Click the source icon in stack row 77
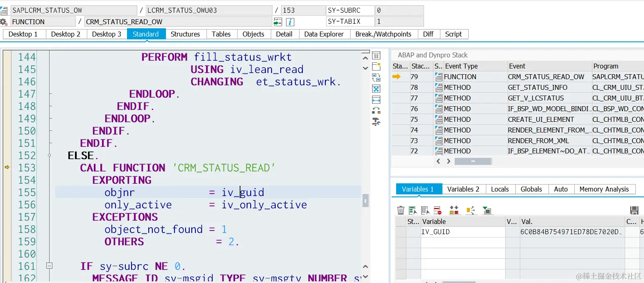Viewport: 644px width, 283px height. point(439,98)
